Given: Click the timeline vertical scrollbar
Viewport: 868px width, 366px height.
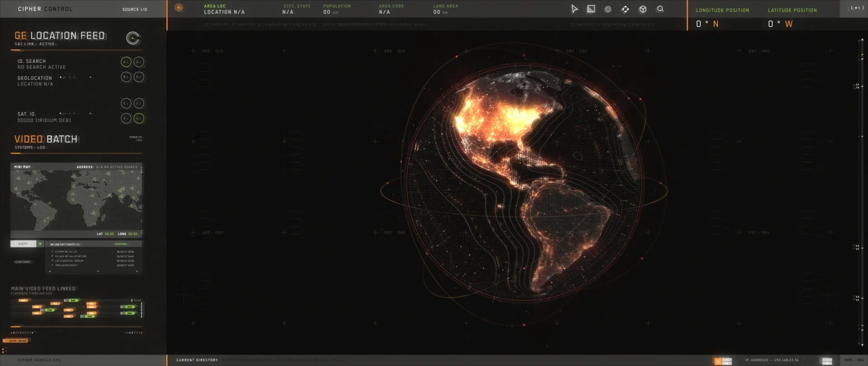Looking at the screenshot, I should (142, 310).
